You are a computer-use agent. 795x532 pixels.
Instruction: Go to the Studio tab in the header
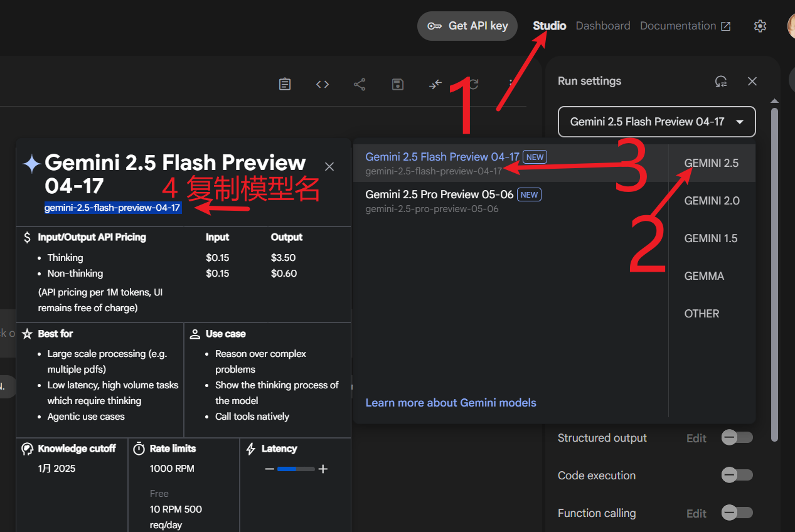[550, 26]
